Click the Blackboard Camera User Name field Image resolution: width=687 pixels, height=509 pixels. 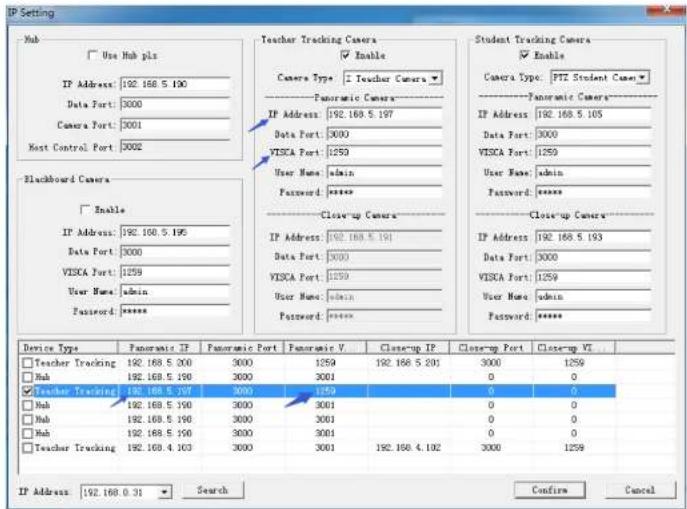tap(175, 291)
